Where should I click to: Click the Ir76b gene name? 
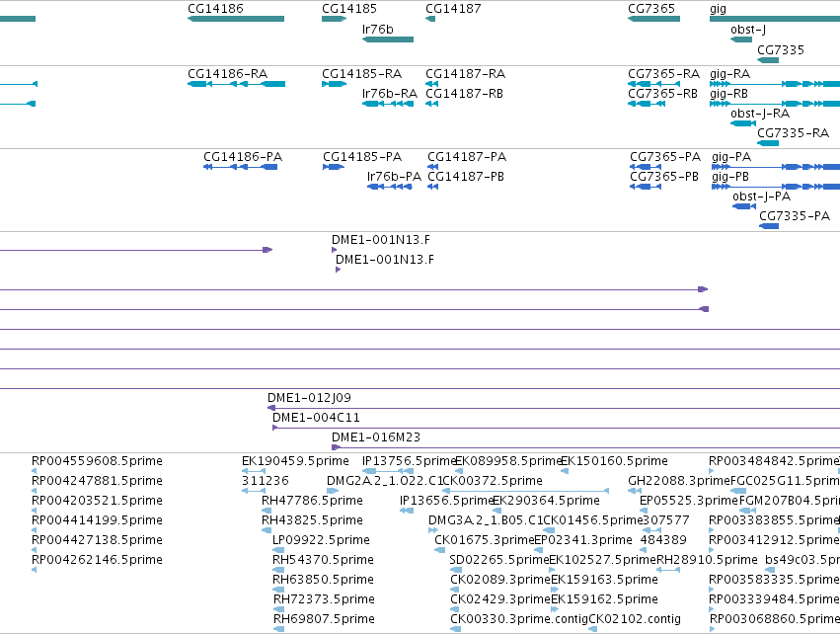point(378,29)
